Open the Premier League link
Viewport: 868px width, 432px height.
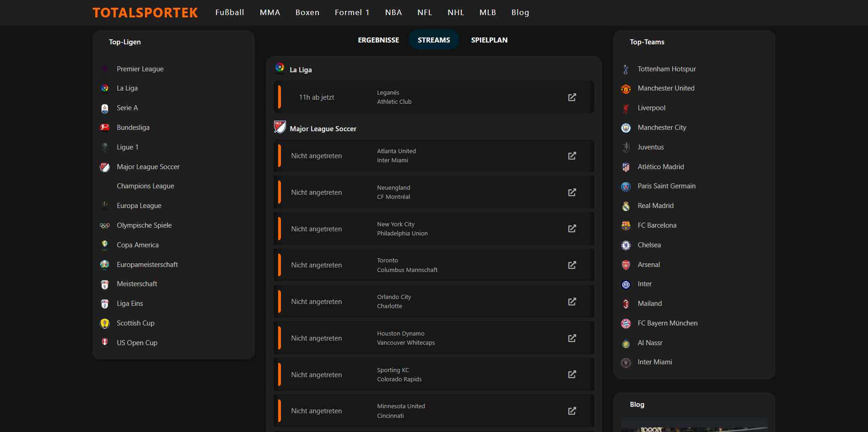140,69
